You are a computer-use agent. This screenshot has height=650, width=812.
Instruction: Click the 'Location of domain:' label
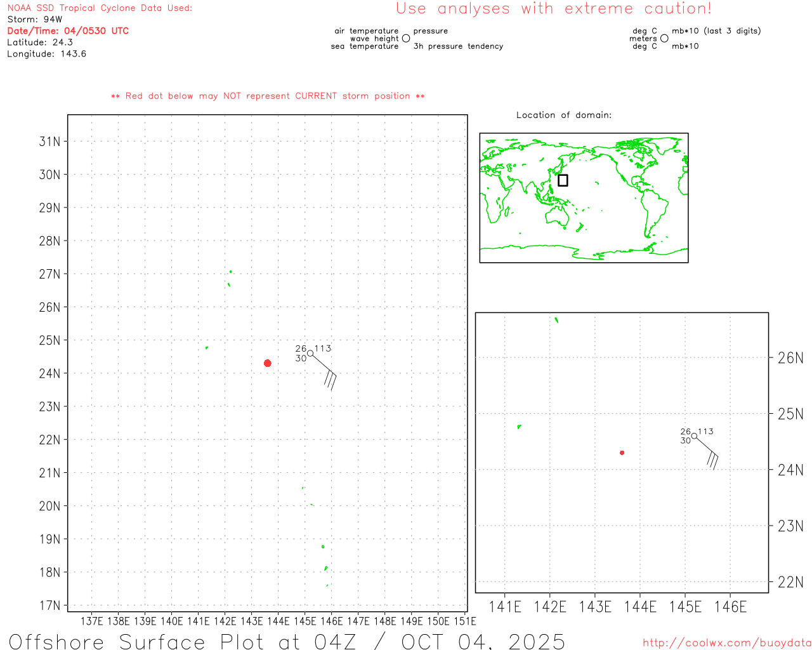click(x=564, y=115)
